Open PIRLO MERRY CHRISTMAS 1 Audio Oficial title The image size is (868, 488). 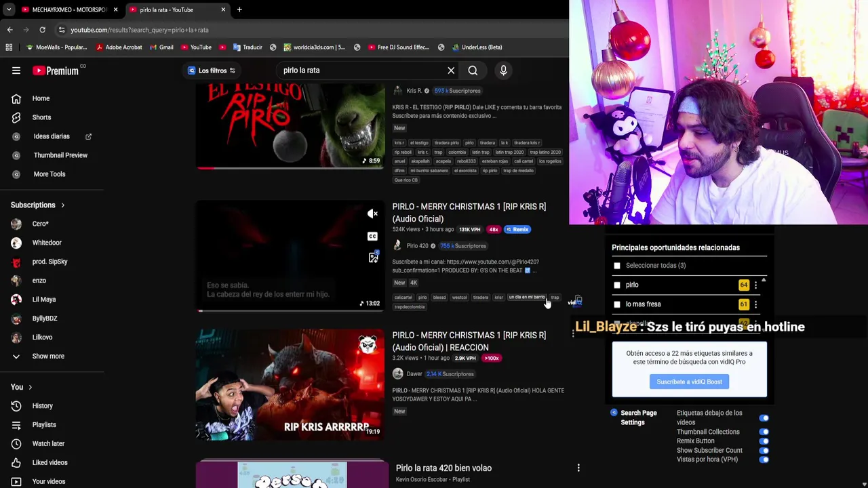(x=469, y=213)
